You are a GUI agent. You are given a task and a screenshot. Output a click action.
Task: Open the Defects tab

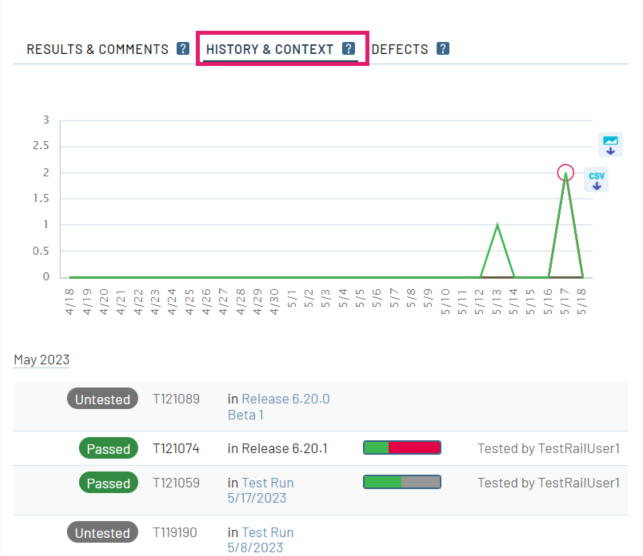pyautogui.click(x=400, y=49)
